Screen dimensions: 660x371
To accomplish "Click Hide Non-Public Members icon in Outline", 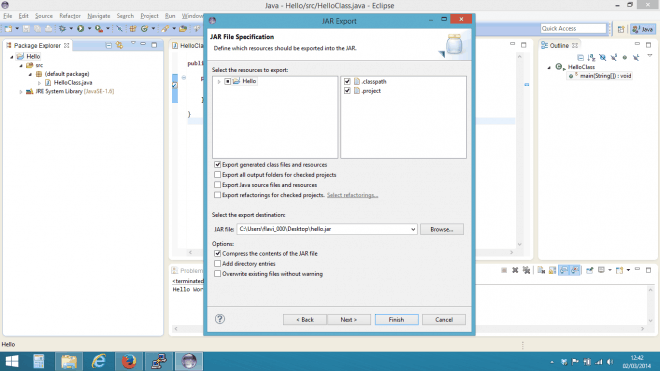I will pos(625,57).
